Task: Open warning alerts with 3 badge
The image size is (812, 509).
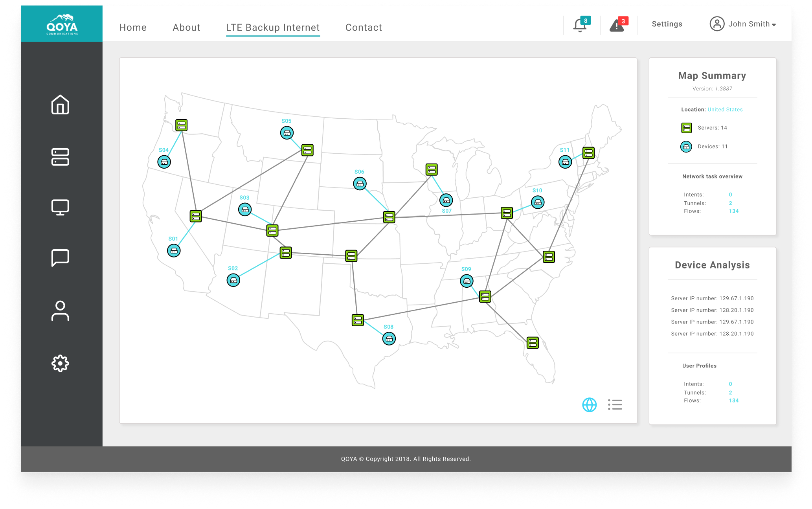Action: (617, 25)
